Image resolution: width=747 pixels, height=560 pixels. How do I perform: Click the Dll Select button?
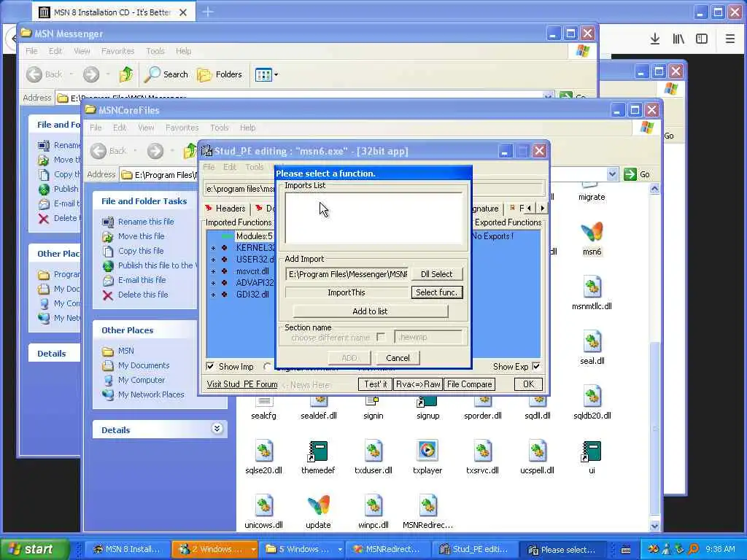tap(436, 274)
